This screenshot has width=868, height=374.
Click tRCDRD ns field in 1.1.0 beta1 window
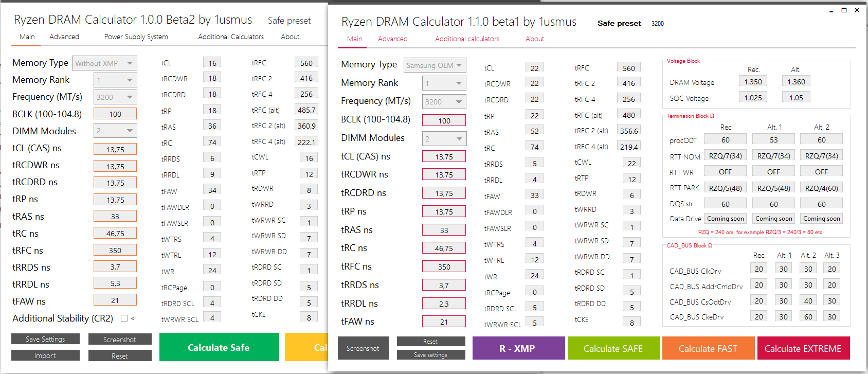click(444, 193)
